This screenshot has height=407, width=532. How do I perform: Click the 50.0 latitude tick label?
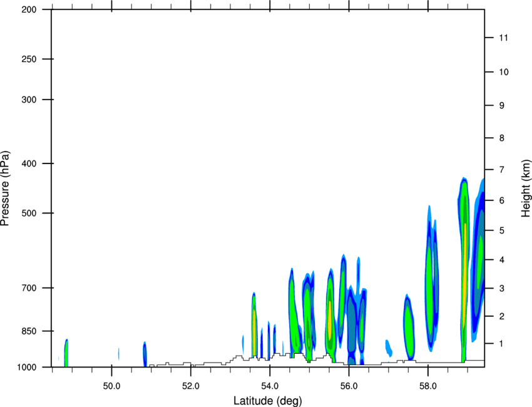click(x=111, y=386)
